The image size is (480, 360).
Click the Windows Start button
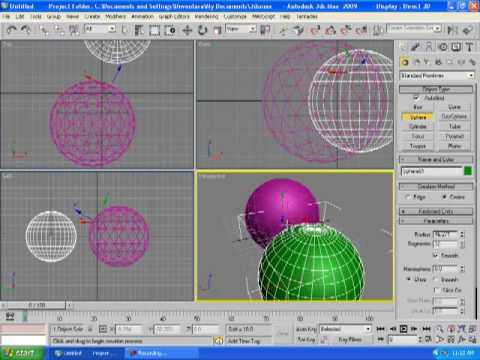(23, 353)
